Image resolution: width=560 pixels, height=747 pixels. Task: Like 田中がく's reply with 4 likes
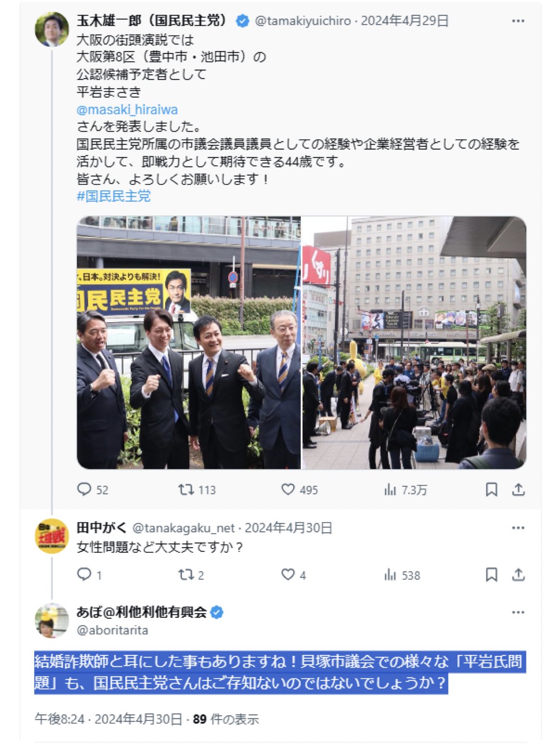(293, 574)
